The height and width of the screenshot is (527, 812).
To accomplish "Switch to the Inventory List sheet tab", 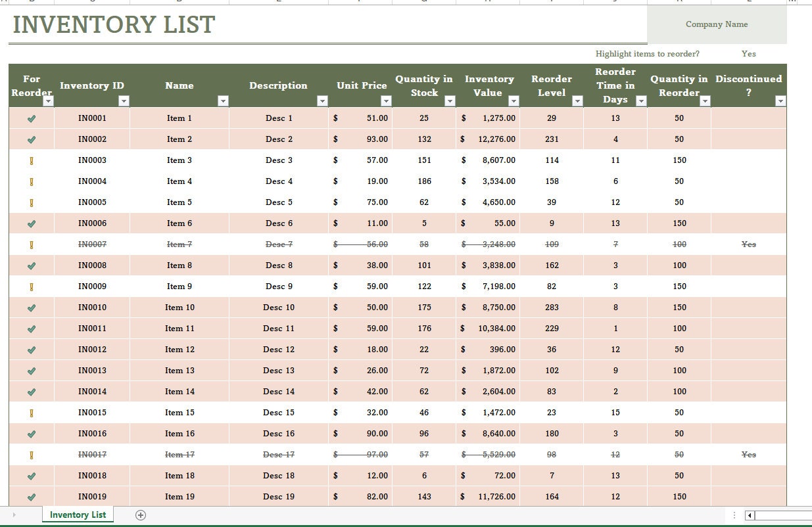I will (x=77, y=515).
